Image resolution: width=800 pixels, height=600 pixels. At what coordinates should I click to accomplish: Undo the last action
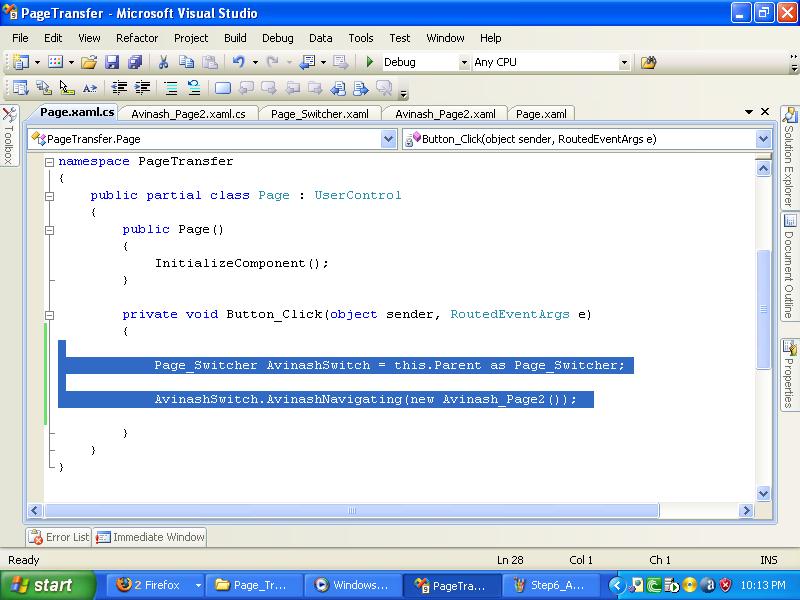coord(238,62)
